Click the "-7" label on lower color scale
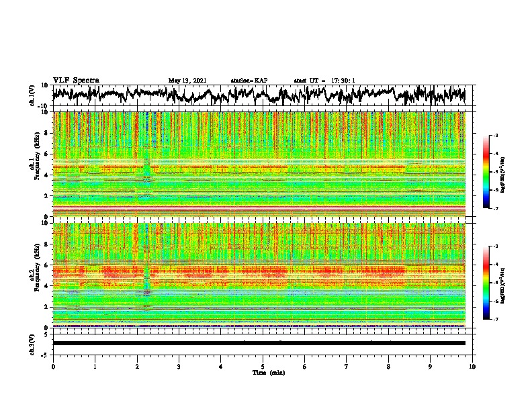The height and width of the screenshot is (411, 532). tap(496, 320)
